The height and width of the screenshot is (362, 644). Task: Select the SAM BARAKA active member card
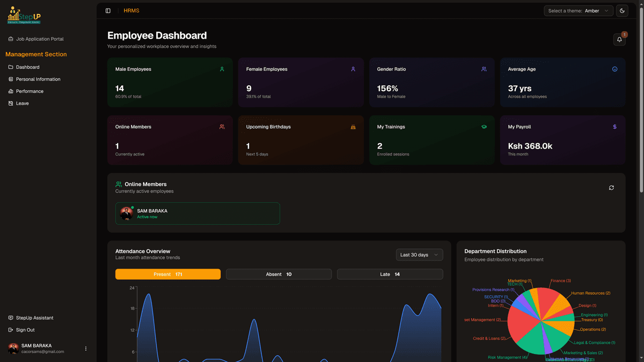(197, 213)
